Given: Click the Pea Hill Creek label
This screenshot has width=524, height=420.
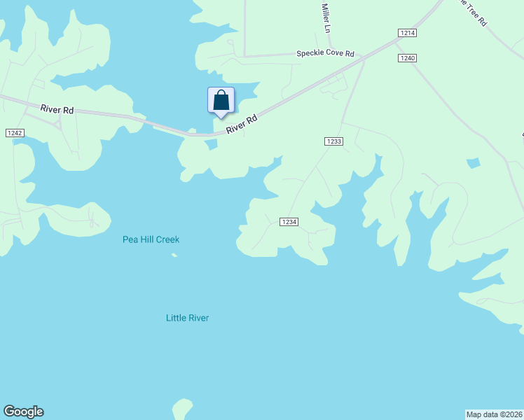Looking at the screenshot, I should click(x=151, y=239).
